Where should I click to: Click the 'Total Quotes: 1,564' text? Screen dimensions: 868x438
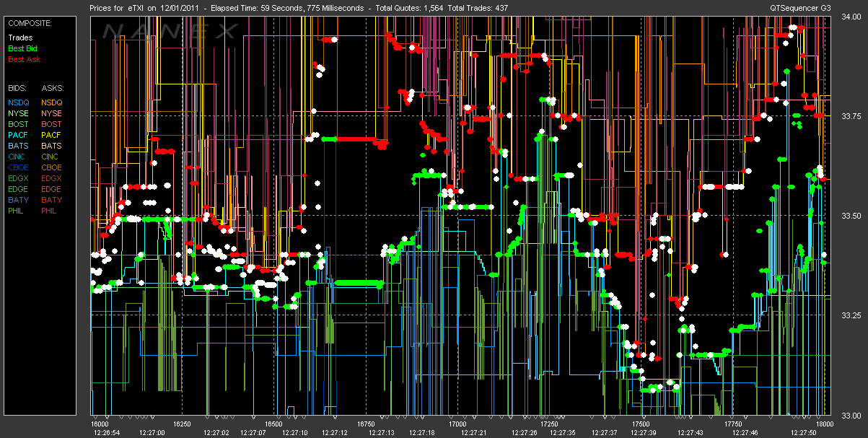[x=411, y=7]
